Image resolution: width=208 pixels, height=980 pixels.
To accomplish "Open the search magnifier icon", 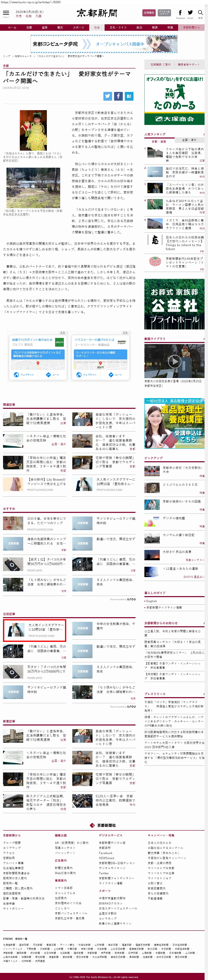I will (x=200, y=13).
